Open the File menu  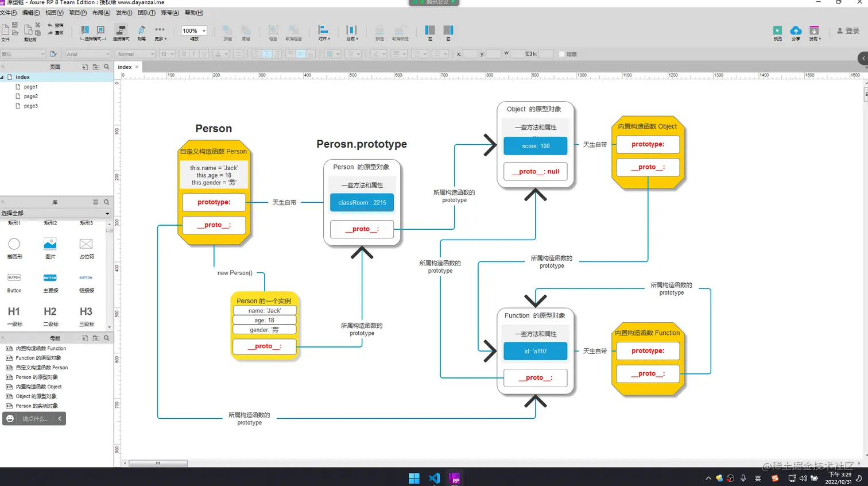click(x=9, y=13)
